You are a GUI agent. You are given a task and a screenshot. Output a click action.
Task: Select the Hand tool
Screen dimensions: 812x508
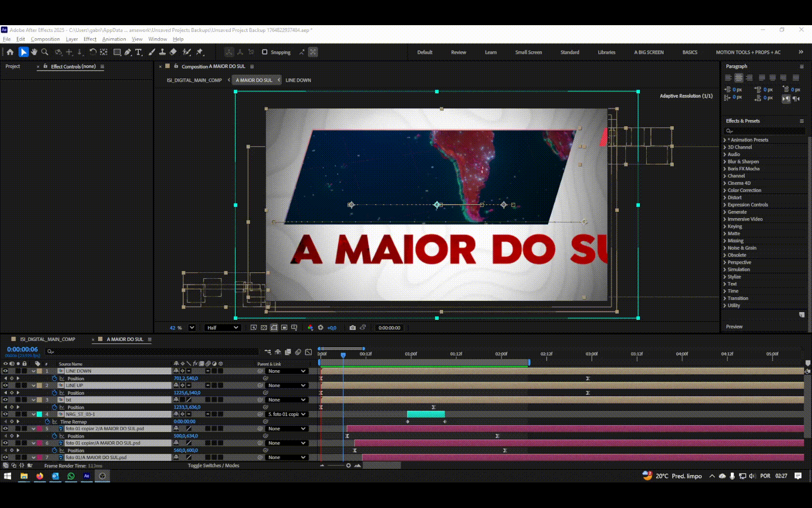34,52
